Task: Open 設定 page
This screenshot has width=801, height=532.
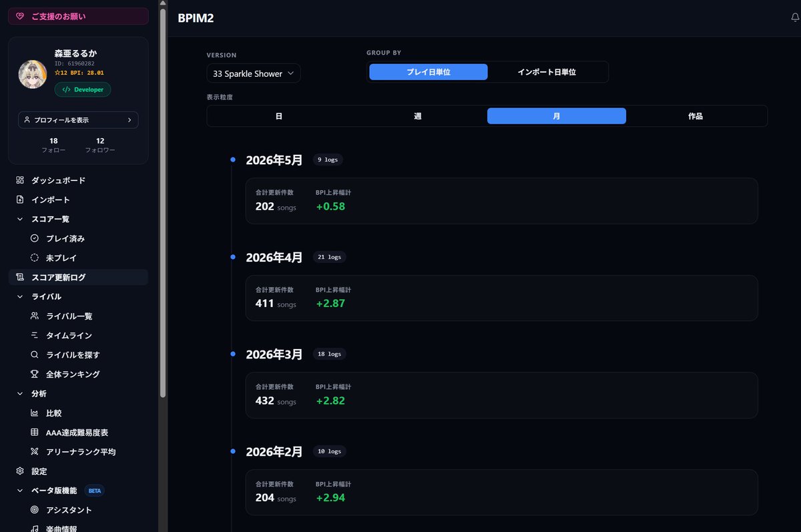Action: (x=78, y=471)
